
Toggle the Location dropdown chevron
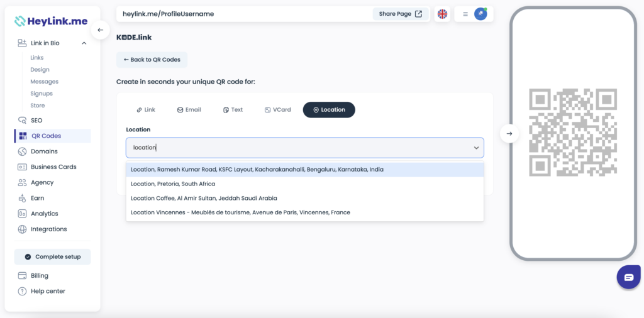coord(477,148)
